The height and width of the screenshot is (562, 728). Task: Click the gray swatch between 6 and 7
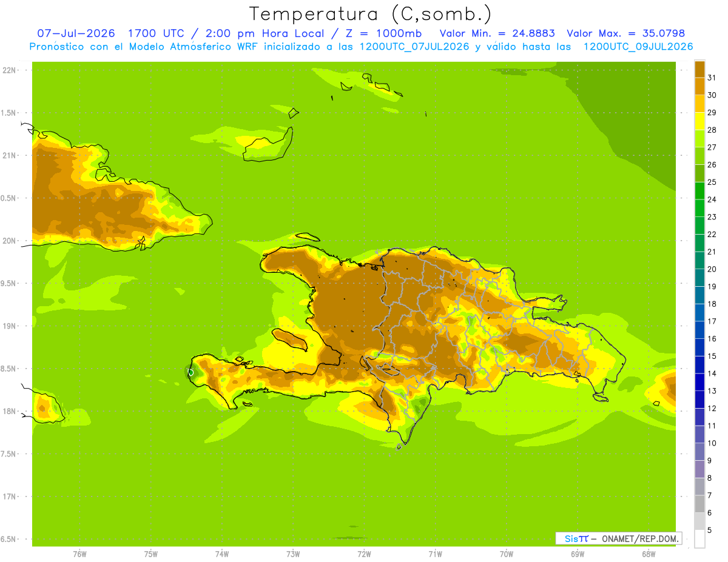point(699,504)
